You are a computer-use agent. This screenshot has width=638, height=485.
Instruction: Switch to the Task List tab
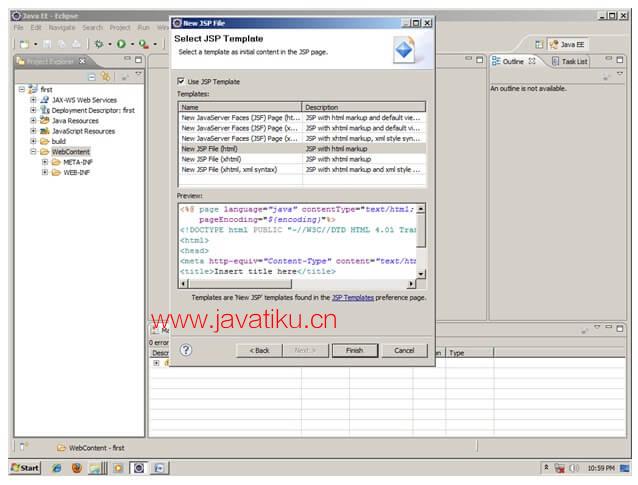[570, 61]
